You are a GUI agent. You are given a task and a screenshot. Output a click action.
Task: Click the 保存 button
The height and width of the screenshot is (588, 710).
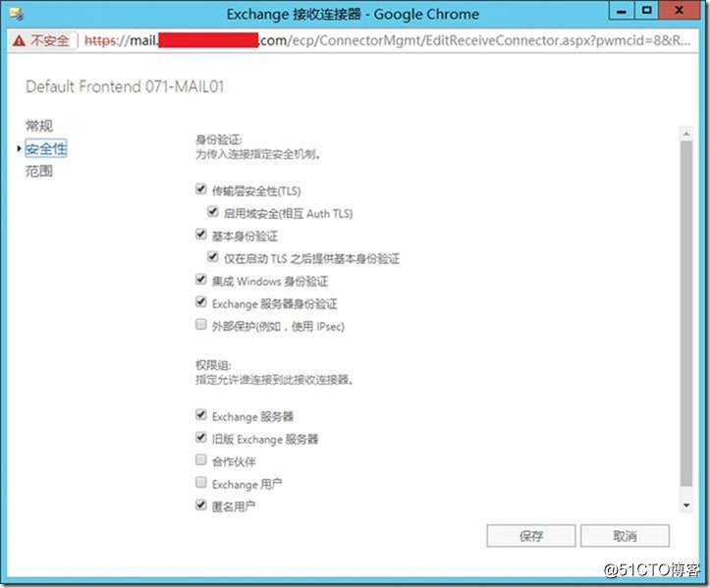click(x=531, y=536)
